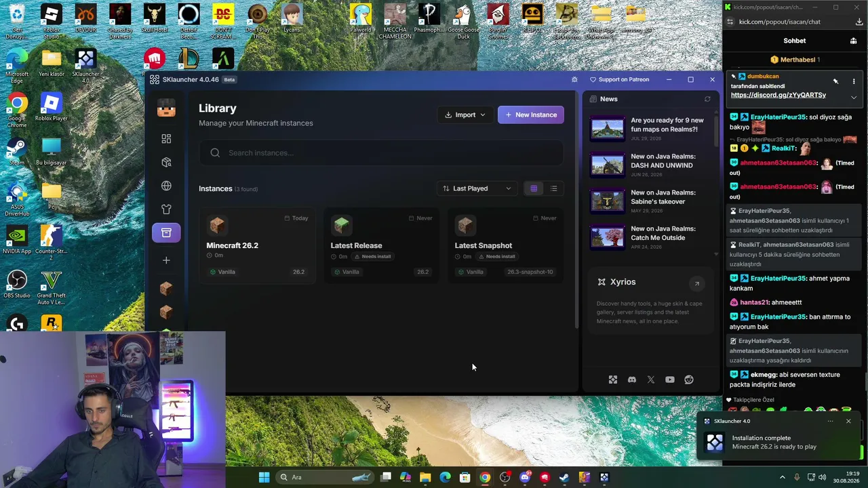Open Steam from the taskbar
This screenshot has height=488, width=868.
pyautogui.click(x=564, y=477)
